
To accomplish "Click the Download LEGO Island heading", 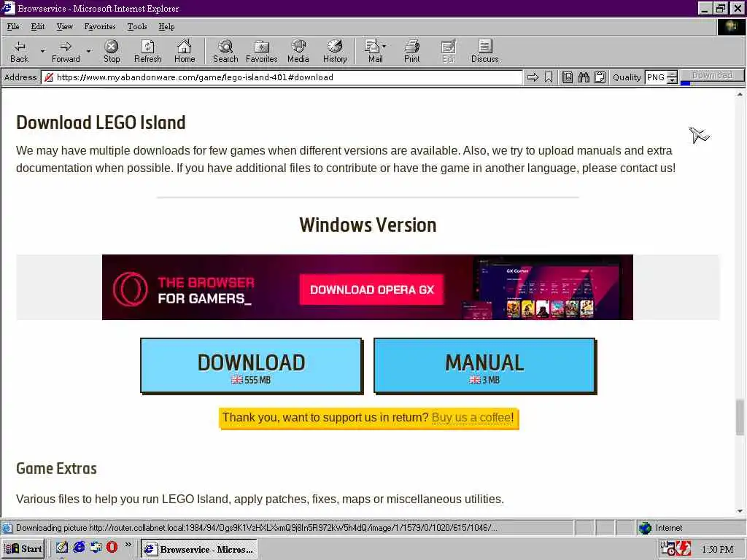I will click(101, 122).
